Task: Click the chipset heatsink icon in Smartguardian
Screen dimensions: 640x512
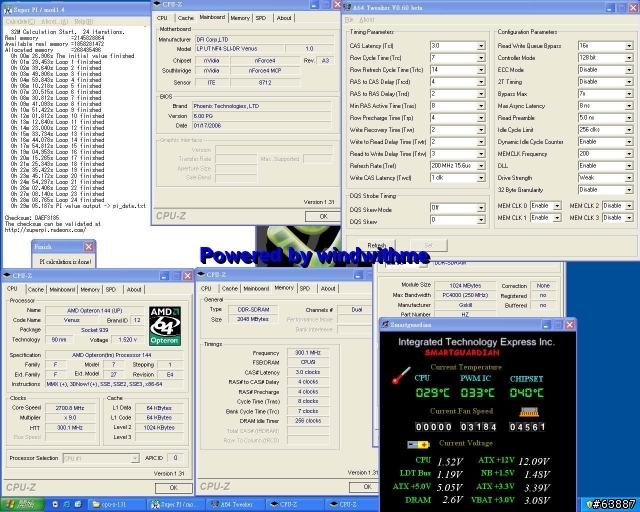Action: pyautogui.click(x=529, y=412)
